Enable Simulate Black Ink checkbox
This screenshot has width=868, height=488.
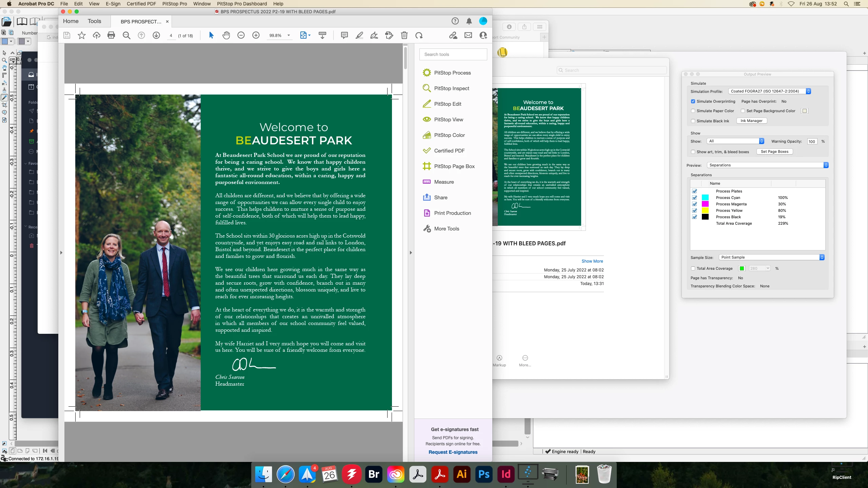click(693, 121)
